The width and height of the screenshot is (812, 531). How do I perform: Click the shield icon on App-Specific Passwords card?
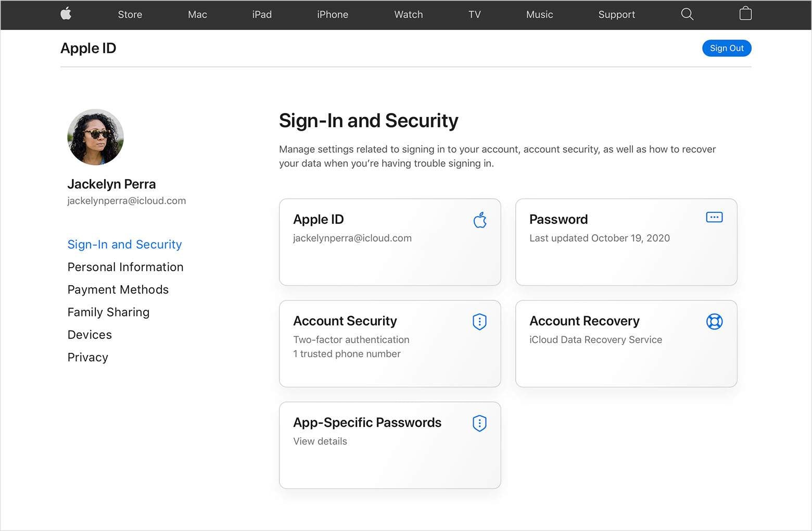pos(479,423)
